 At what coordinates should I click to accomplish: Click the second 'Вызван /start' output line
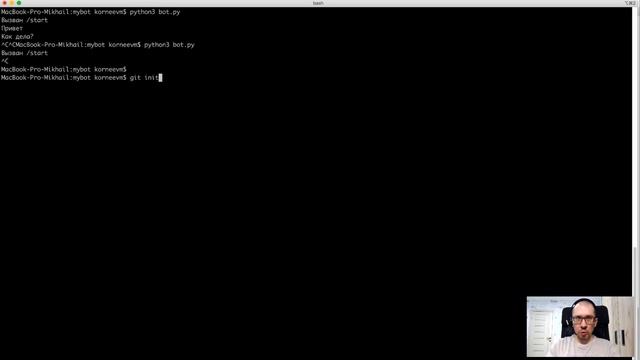pyautogui.click(x=24, y=53)
